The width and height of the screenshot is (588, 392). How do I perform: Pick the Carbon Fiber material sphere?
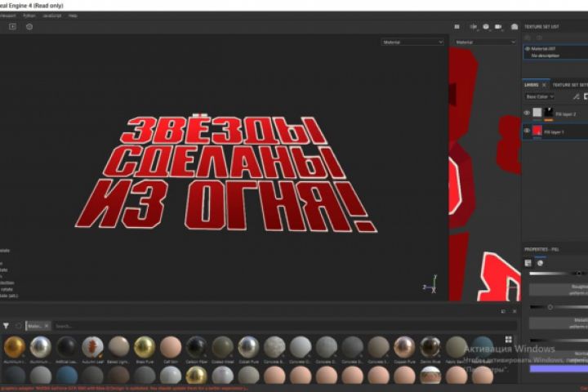pos(197,347)
